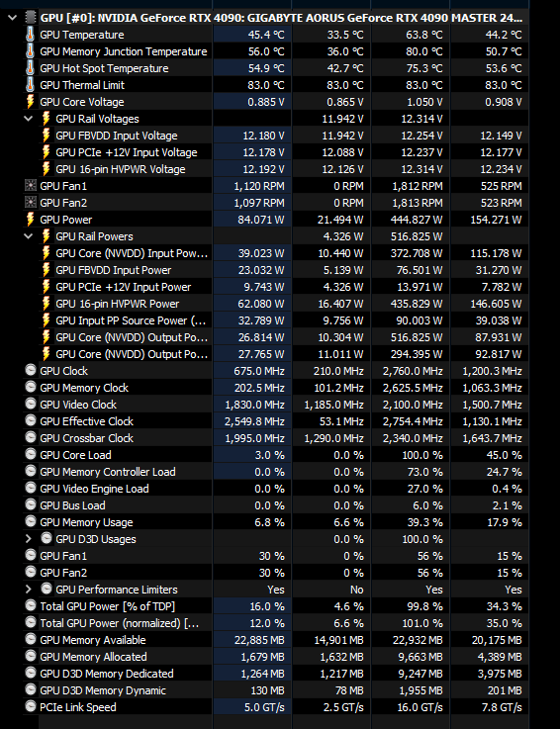Click the lightning icon for GPU FBVDD Input Voltage
Viewport: 560px width, 729px height.
47,136
